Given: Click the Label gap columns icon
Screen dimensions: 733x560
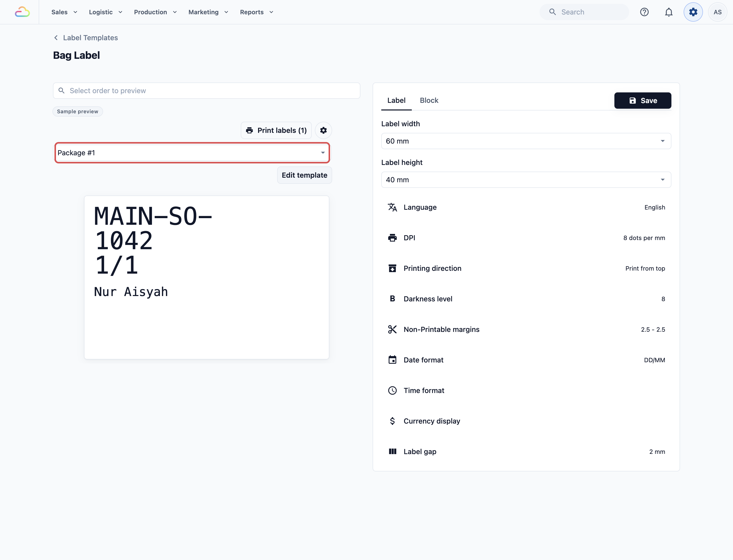Looking at the screenshot, I should (392, 451).
